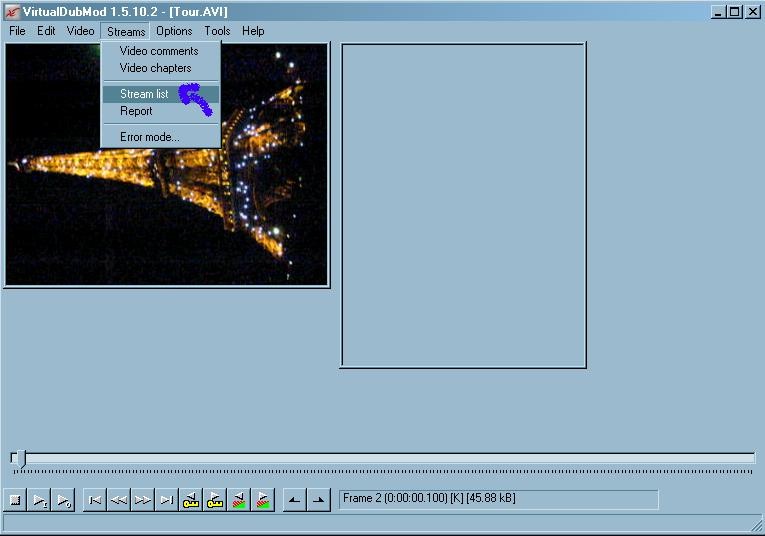Click the VirtualDubMod title bar icon
The image size is (765, 536).
12,12
